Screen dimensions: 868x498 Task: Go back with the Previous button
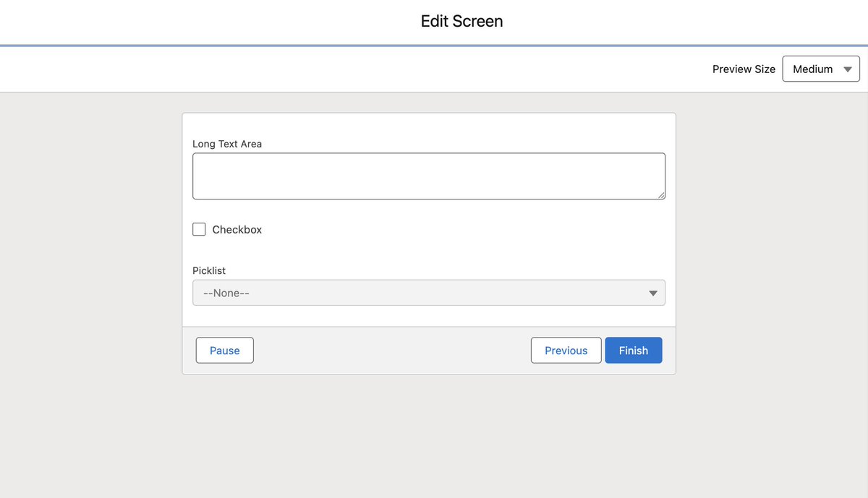coord(566,351)
